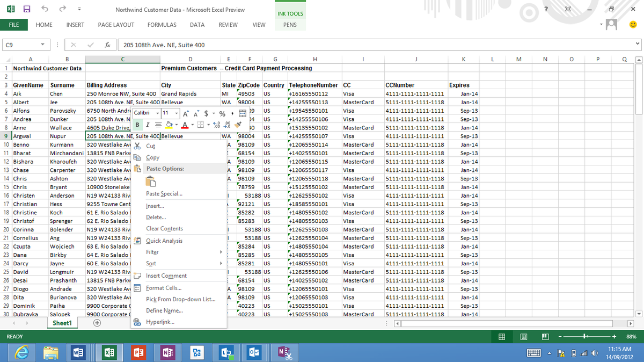
Task: Open Outlook from the taskbar
Action: [x=254, y=352]
